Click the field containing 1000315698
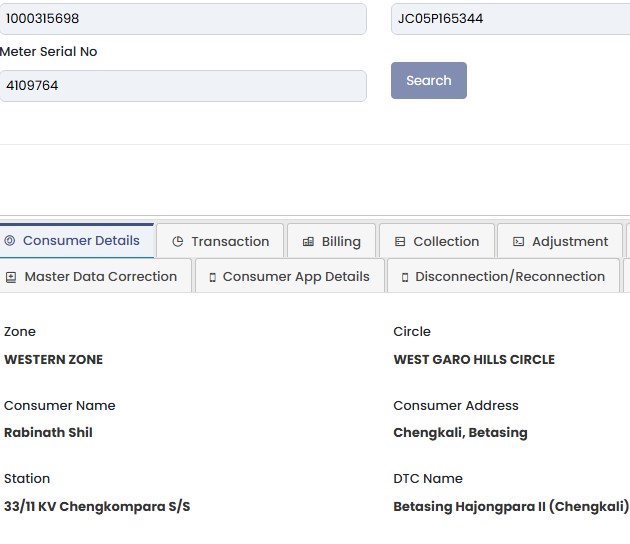Viewport: 630px width, 544px height. point(183,19)
